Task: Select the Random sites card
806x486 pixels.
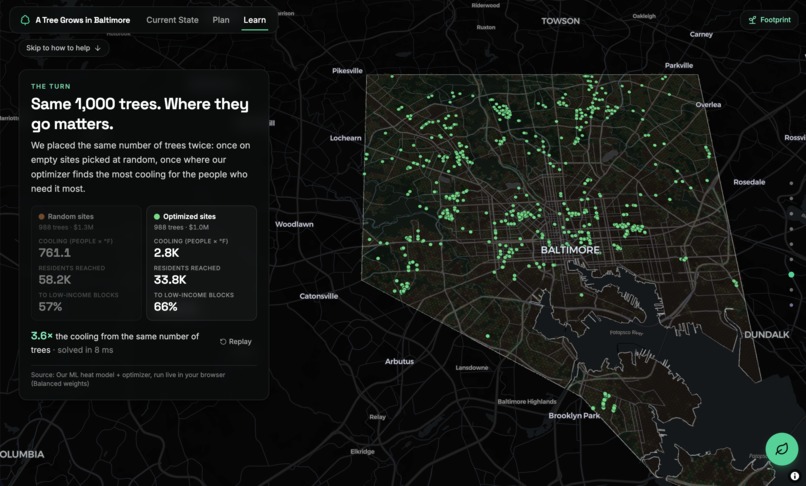Action: 86,263
